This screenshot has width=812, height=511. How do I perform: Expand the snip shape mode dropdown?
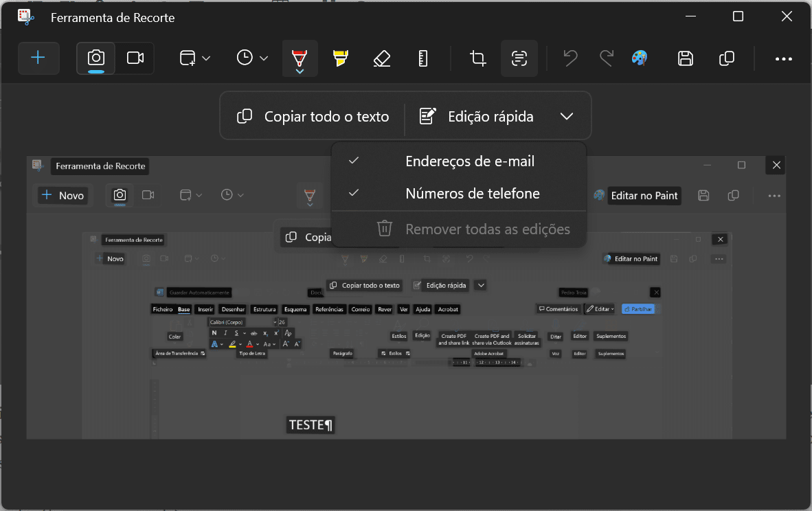195,58
